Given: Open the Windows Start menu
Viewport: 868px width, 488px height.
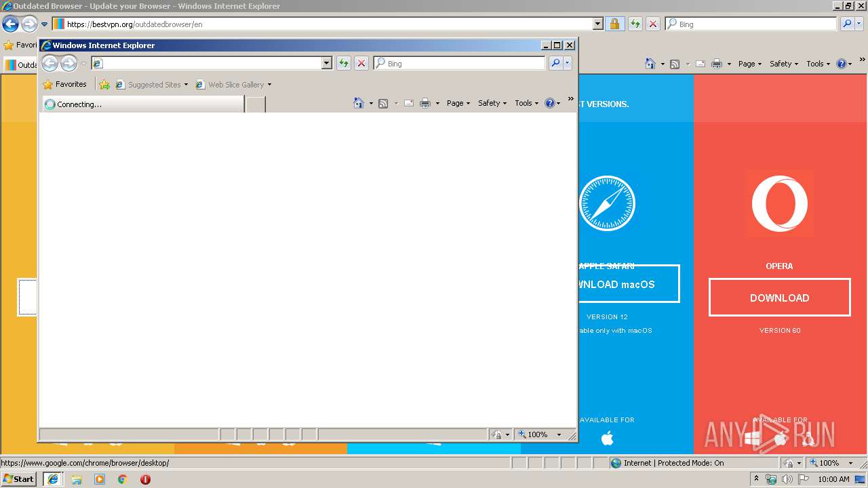Looking at the screenshot, I should coord(18,479).
